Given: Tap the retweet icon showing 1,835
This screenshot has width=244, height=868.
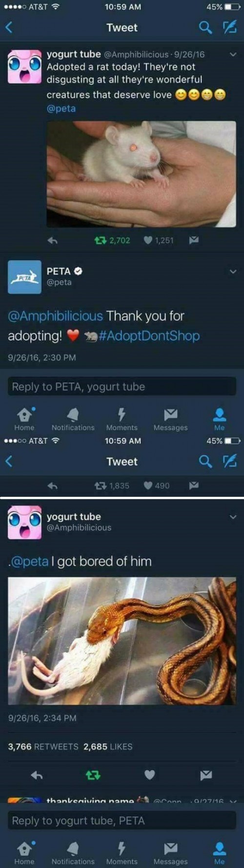Looking at the screenshot, I should pos(100,486).
